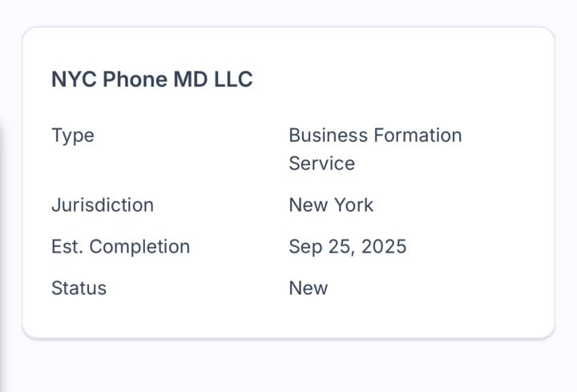The width and height of the screenshot is (577, 392).
Task: Select the Business Formation Service value
Action: tap(375, 149)
